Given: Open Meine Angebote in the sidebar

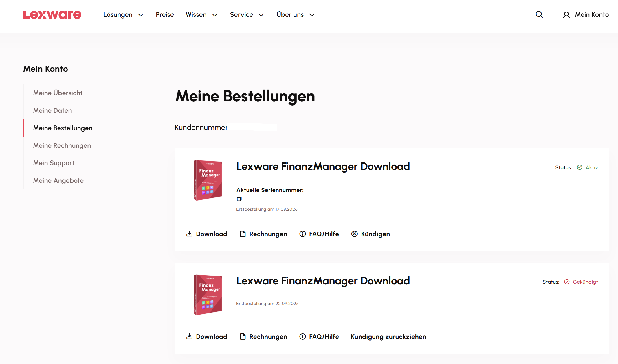Looking at the screenshot, I should pyautogui.click(x=58, y=181).
